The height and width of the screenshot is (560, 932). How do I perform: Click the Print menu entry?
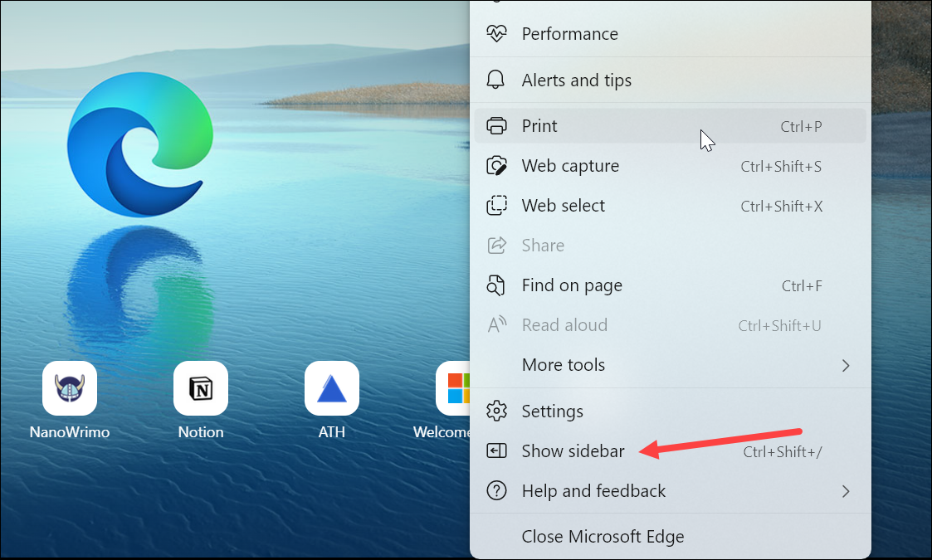[x=539, y=124]
